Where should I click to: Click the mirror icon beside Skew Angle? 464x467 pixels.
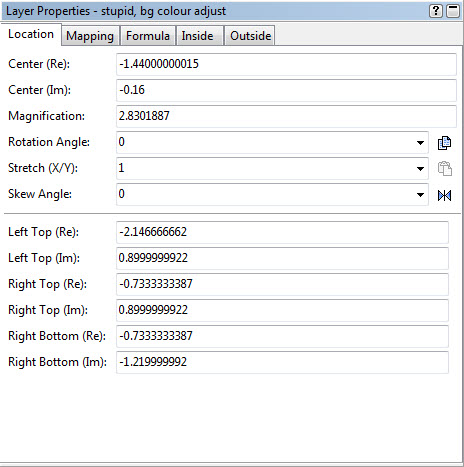tap(444, 196)
